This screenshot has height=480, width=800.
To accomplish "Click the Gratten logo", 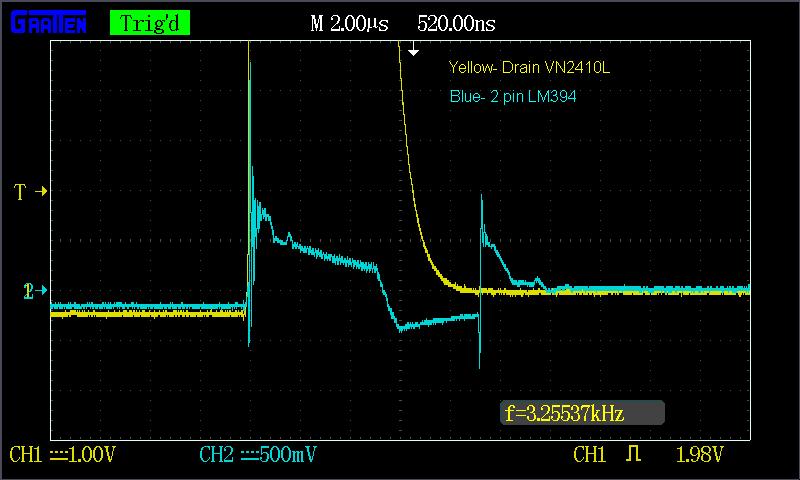I will pyautogui.click(x=48, y=23).
